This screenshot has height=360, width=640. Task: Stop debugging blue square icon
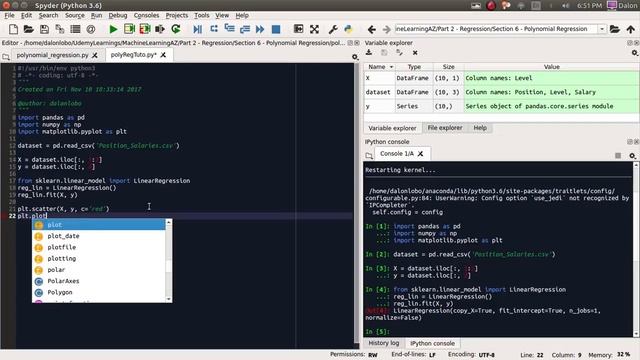pos(276,29)
